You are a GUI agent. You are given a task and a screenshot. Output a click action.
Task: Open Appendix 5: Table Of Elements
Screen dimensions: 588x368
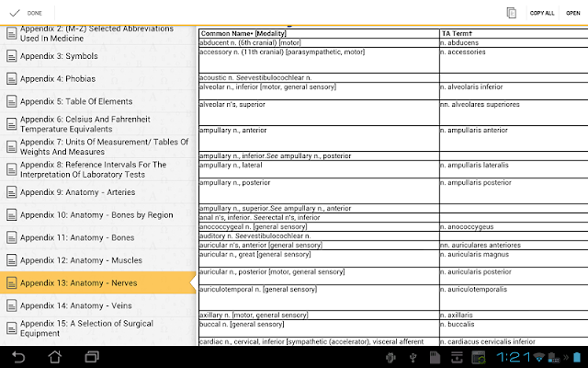[98, 101]
